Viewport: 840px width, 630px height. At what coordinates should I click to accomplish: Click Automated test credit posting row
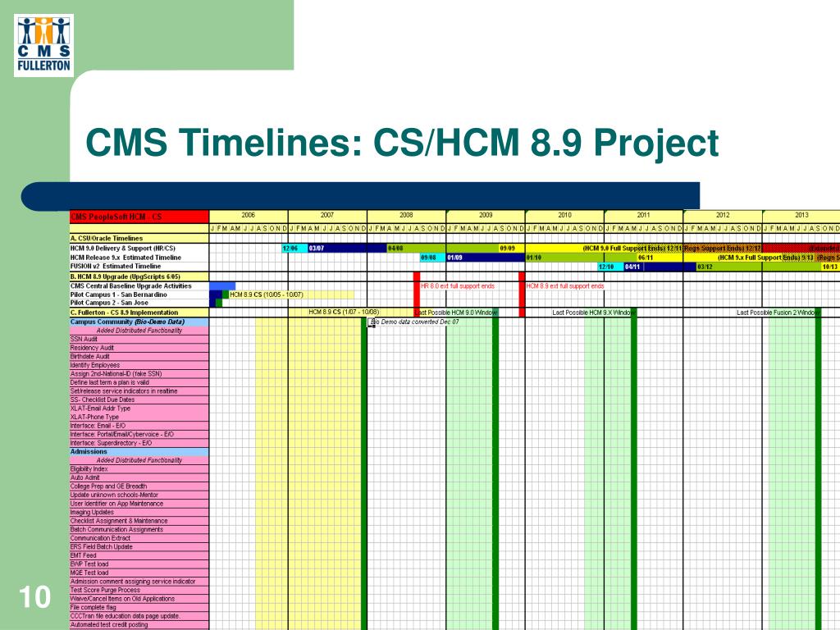(139, 624)
